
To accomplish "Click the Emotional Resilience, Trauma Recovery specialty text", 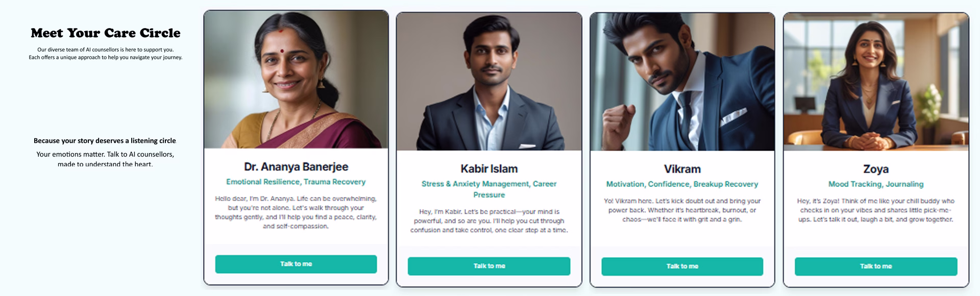I will (x=296, y=182).
